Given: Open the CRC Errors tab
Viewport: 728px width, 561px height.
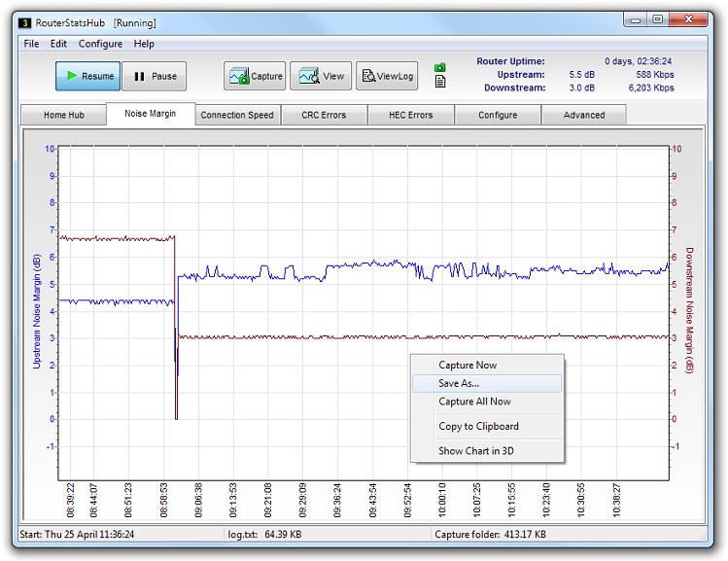Looking at the screenshot, I should pyautogui.click(x=324, y=115).
